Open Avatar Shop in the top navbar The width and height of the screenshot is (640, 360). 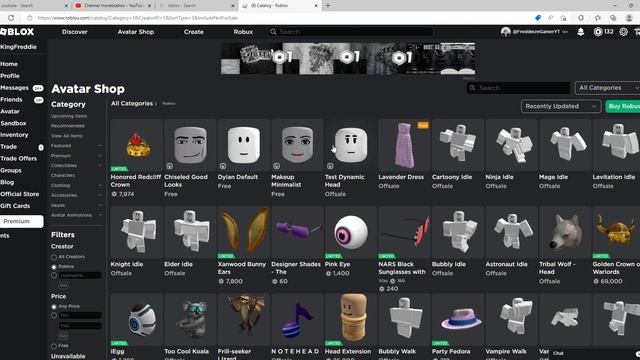[136, 32]
